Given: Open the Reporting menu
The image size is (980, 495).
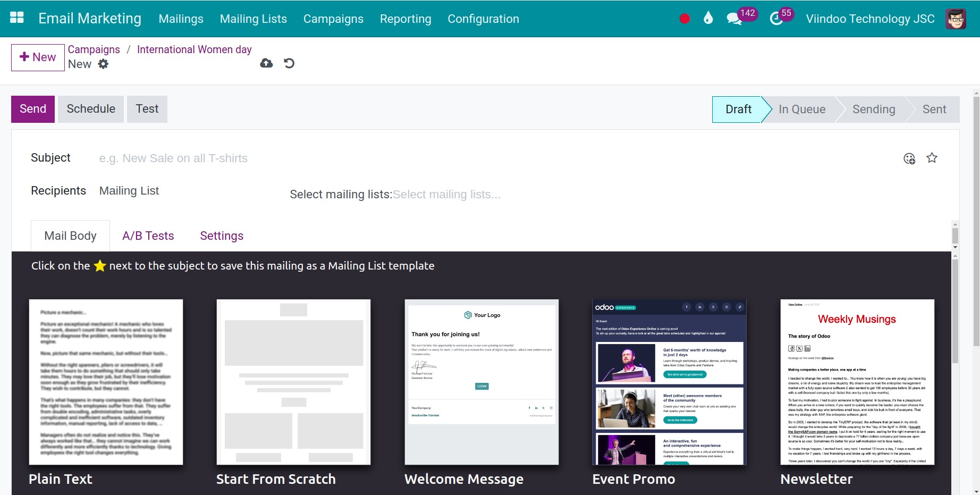Looking at the screenshot, I should 405,19.
